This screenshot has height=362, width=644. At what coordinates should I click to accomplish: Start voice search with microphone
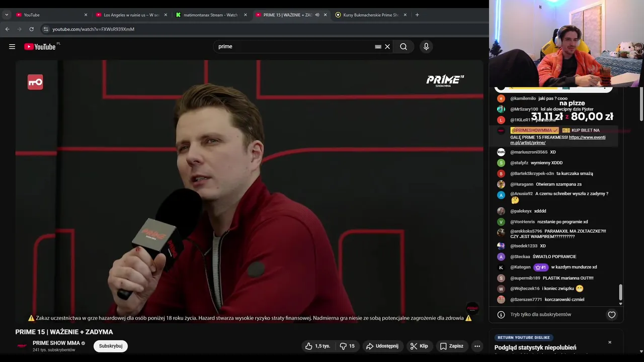click(426, 46)
